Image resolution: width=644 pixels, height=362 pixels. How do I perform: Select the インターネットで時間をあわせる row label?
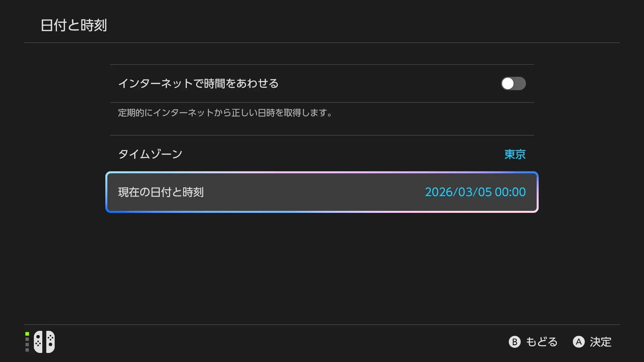(198, 83)
